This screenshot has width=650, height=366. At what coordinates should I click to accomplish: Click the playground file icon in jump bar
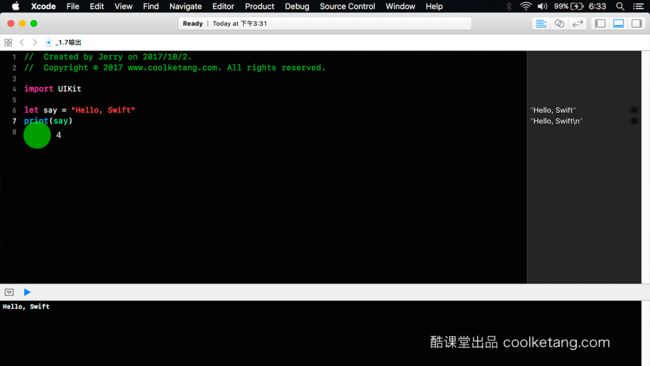pyautogui.click(x=49, y=42)
